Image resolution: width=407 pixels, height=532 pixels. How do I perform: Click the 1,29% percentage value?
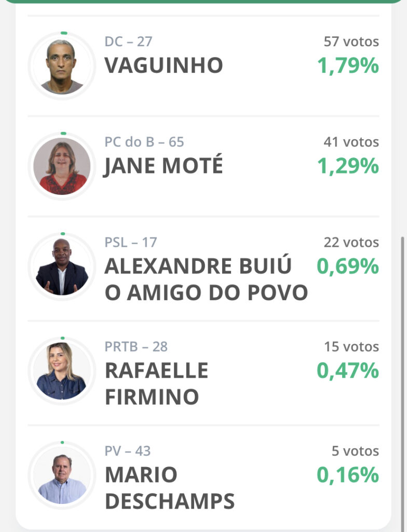(348, 166)
